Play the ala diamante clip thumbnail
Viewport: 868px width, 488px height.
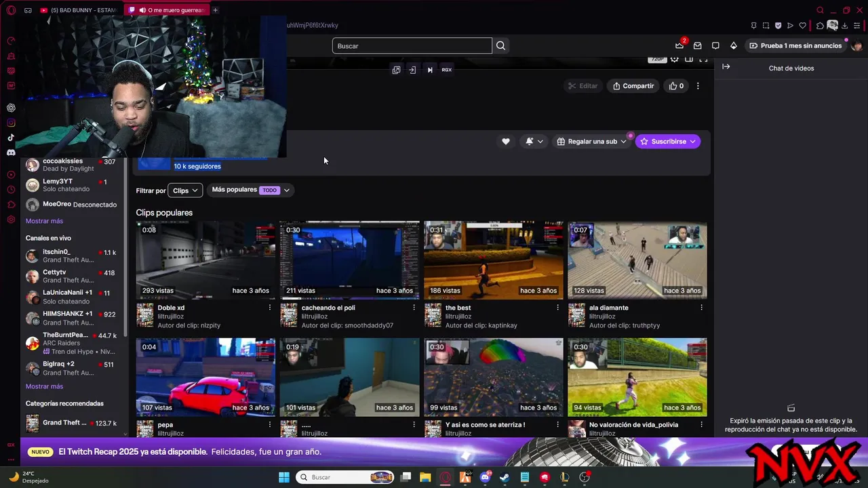637,260
